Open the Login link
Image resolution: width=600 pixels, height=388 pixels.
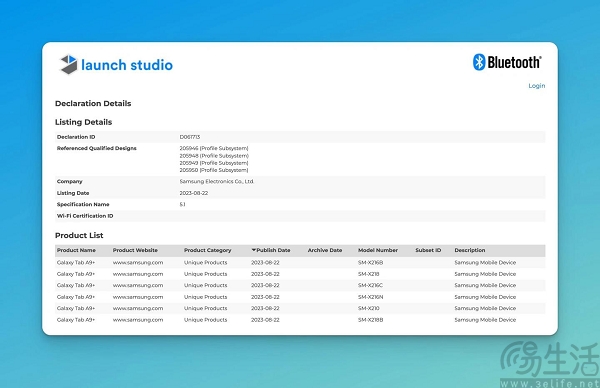click(x=536, y=86)
